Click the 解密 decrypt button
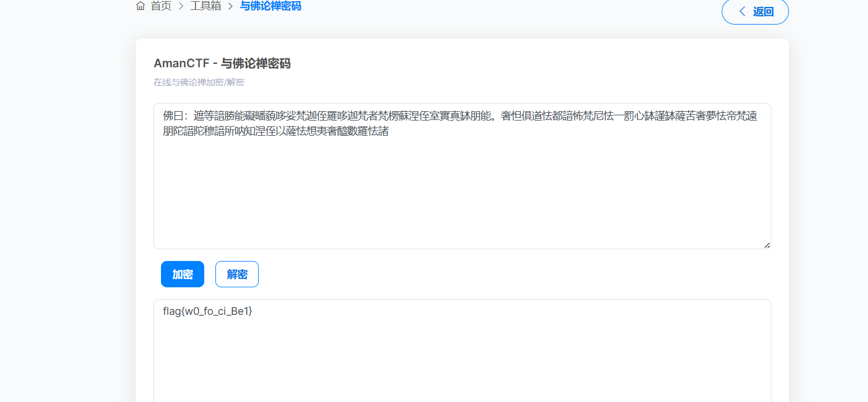Viewport: 868px width, 402px height. coord(237,274)
